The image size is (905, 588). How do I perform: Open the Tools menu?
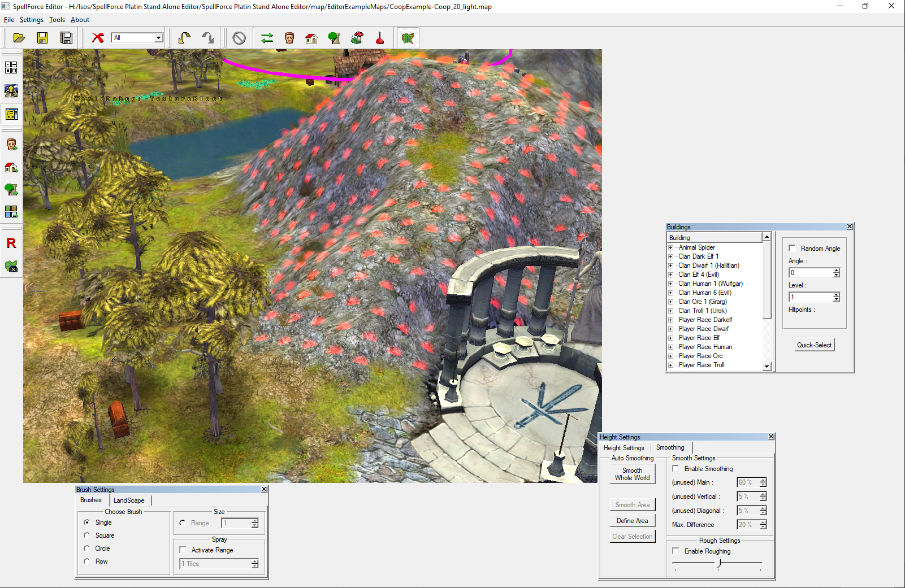[57, 20]
